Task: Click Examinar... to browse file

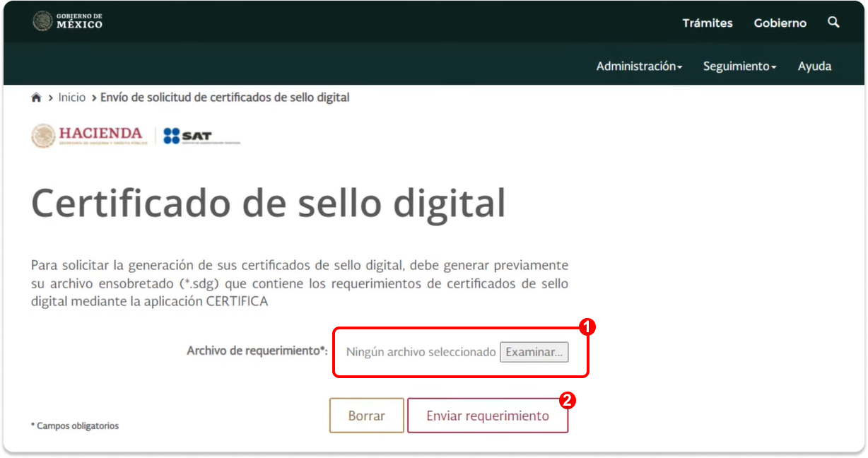Action: tap(534, 352)
